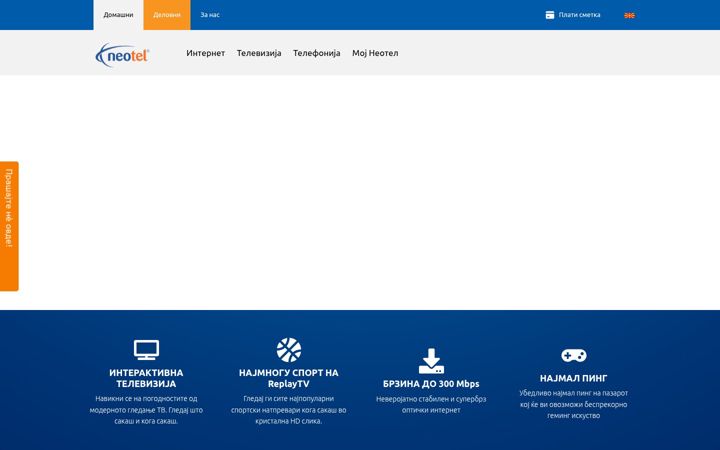Switch language via the flag icon
Screen dimensions: 720x450
629,15
